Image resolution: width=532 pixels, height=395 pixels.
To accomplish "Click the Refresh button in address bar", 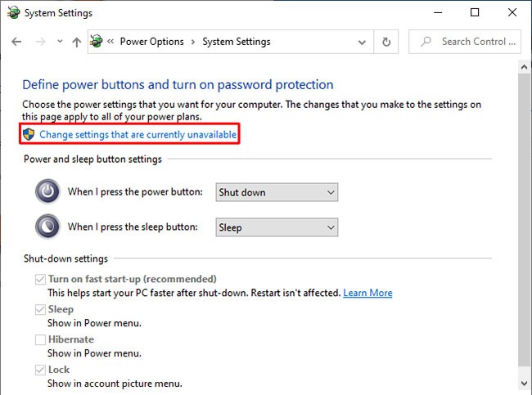I will point(386,42).
